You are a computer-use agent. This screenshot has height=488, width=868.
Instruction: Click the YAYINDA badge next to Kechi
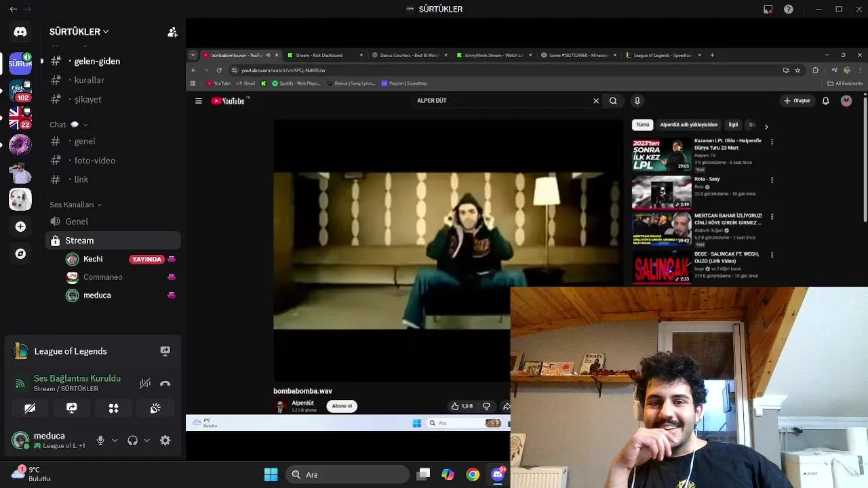[x=146, y=259]
